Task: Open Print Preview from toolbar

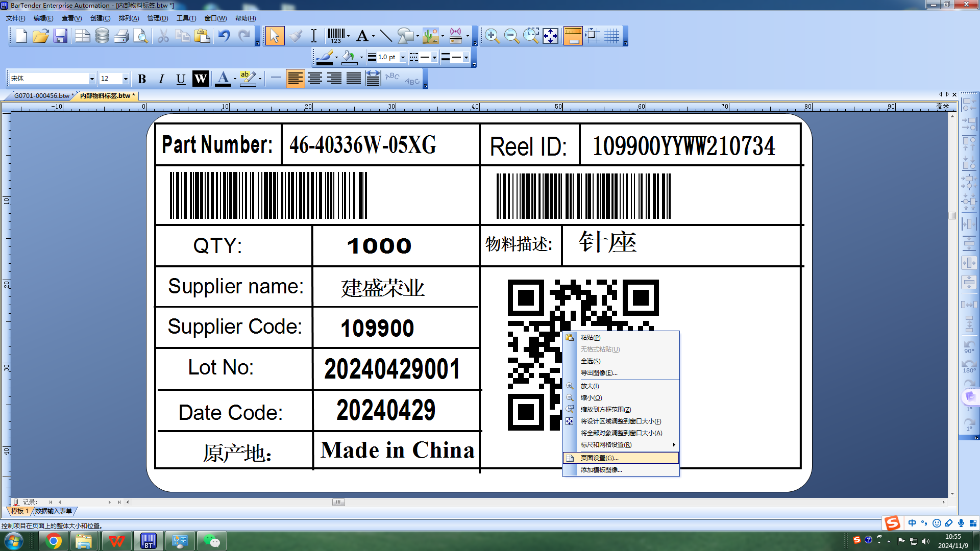Action: [140, 36]
